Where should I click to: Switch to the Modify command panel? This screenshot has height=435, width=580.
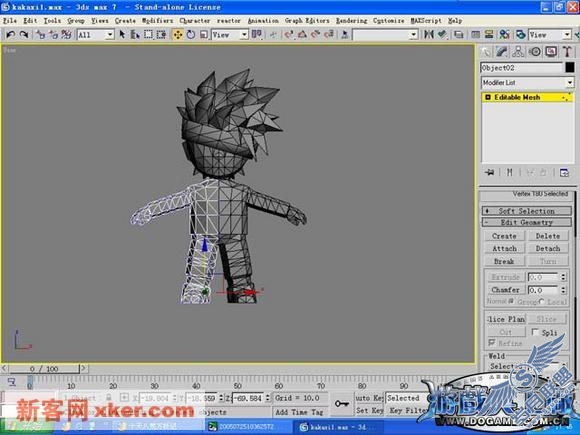tap(502, 52)
